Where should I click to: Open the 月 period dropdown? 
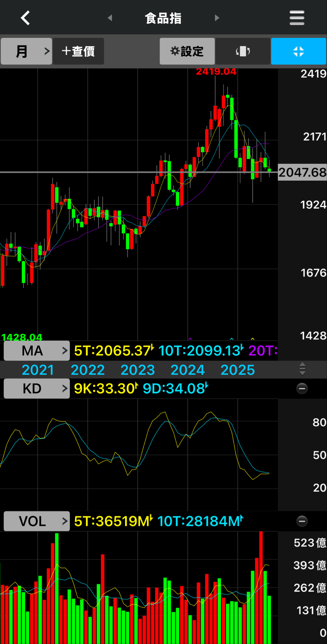pyautogui.click(x=26, y=51)
